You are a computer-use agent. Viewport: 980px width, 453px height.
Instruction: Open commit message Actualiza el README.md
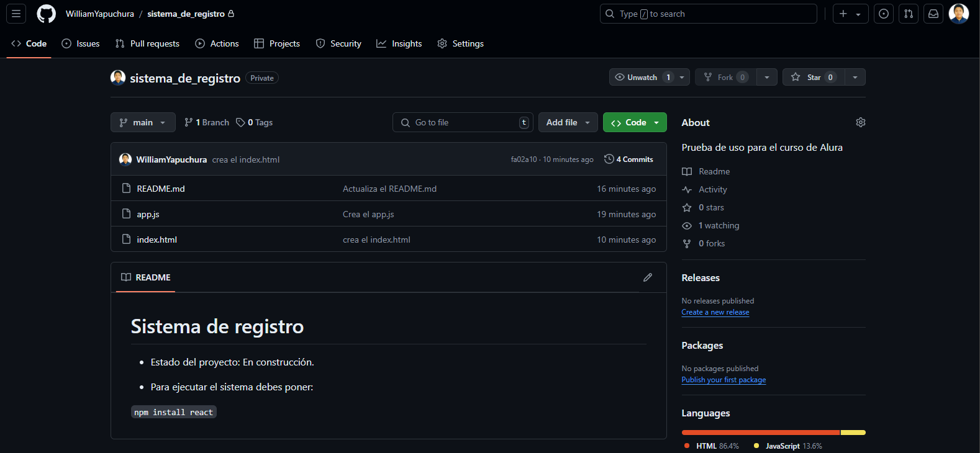pos(389,189)
